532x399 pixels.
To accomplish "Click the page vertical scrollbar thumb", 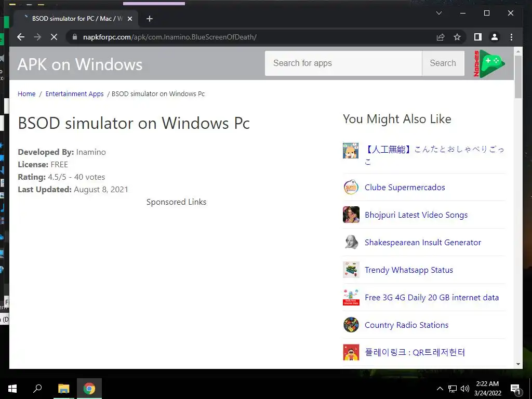I will pyautogui.click(x=518, y=76).
